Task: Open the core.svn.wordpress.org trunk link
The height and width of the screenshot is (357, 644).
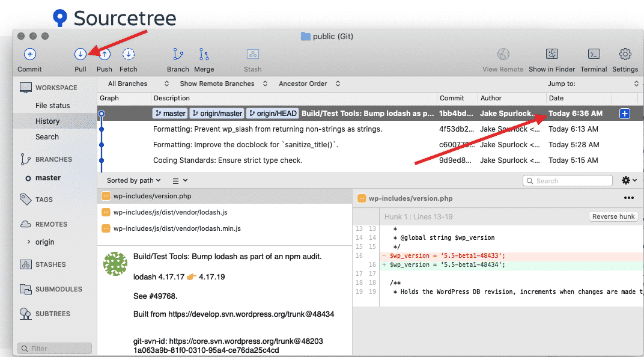Action: (246, 341)
